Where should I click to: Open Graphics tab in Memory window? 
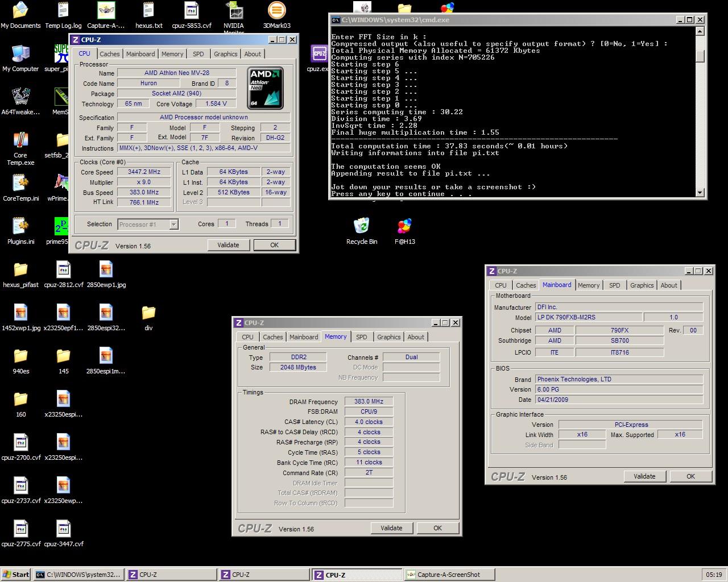click(389, 337)
